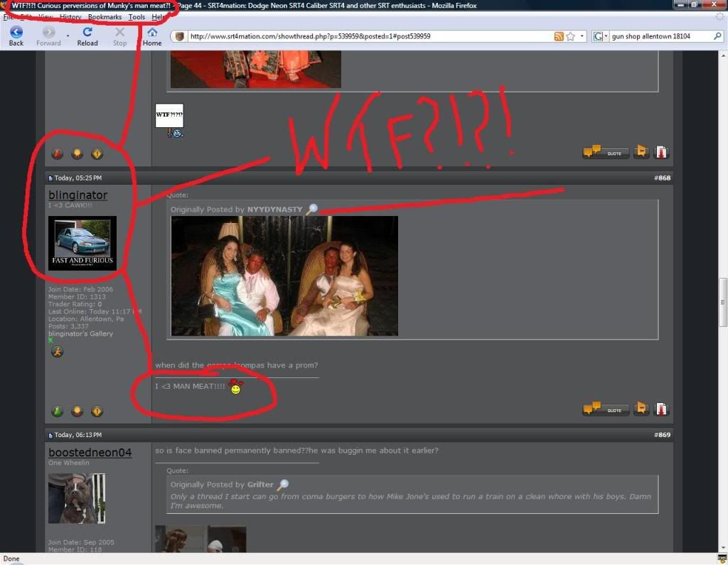Open quick reply via the speech-bubble icon on post #869
Image resolution: width=728 pixels, height=565 pixels.
tap(641, 409)
